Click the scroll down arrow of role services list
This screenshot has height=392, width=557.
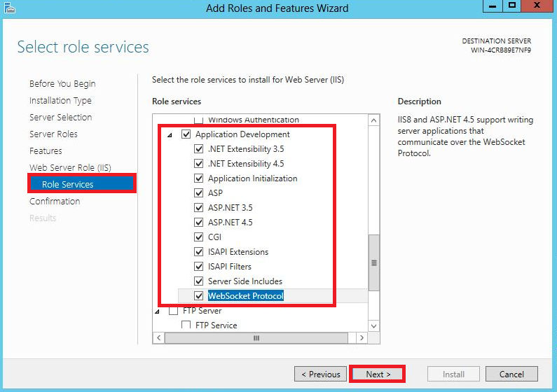[373, 325]
